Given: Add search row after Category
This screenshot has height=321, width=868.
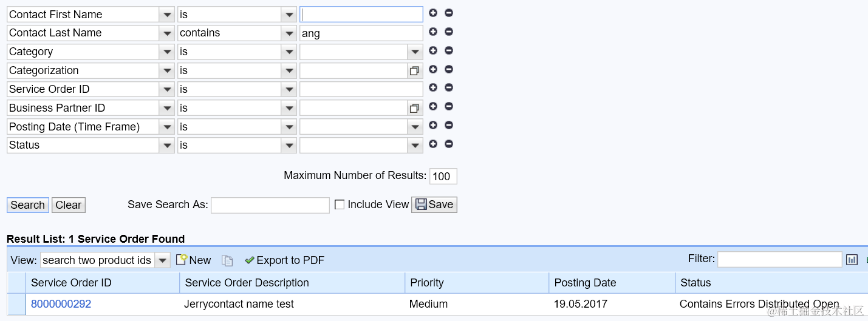Looking at the screenshot, I should pos(433,50).
